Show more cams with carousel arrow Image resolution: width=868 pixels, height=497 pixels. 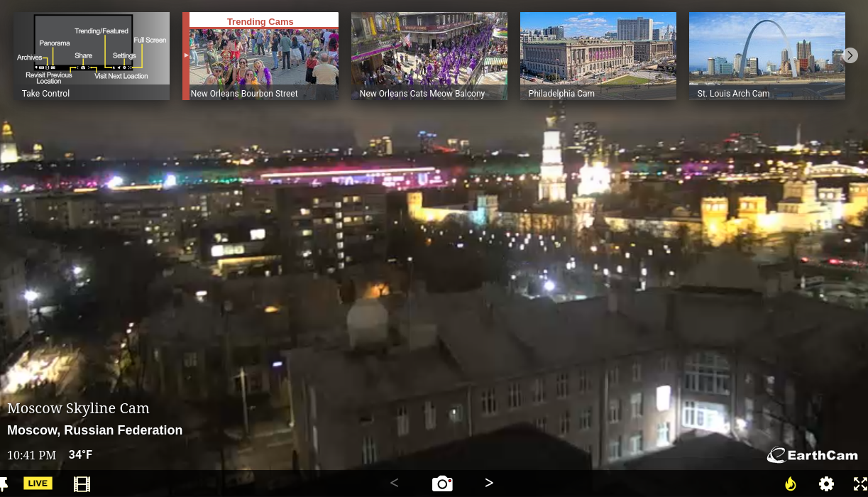850,55
